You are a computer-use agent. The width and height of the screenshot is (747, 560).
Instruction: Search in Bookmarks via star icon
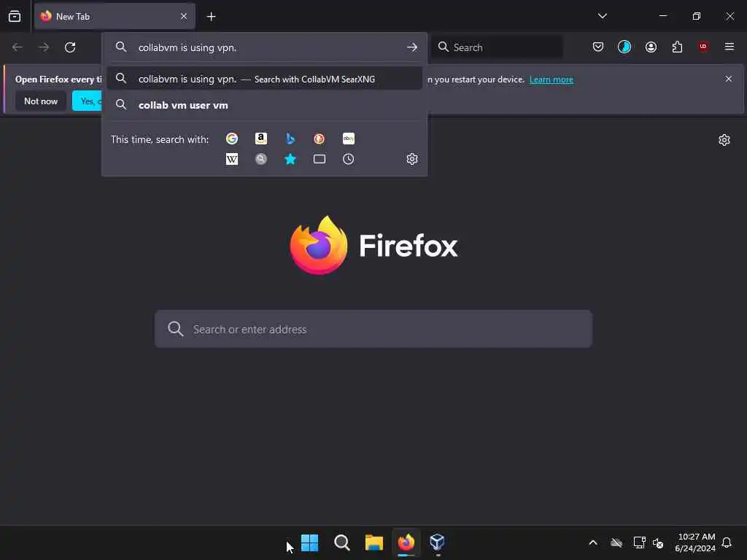[x=290, y=159]
